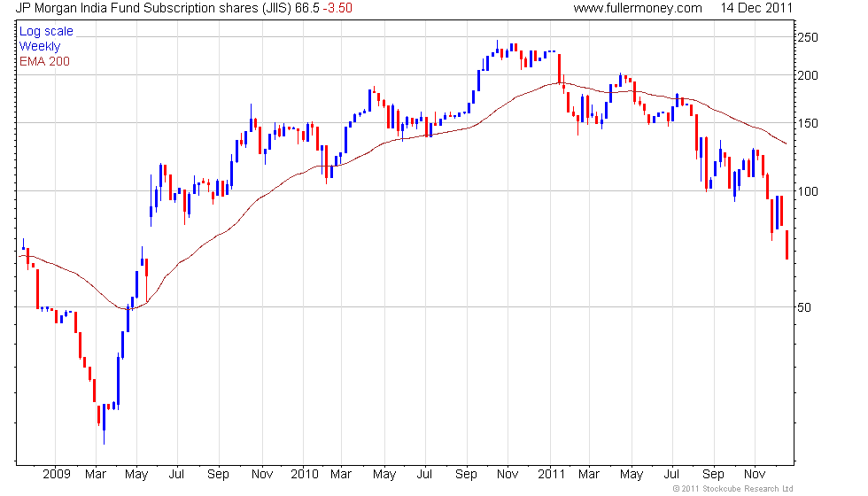Click the date 14 Dec 2011
The width and height of the screenshot is (868, 496).
pyautogui.click(x=756, y=8)
